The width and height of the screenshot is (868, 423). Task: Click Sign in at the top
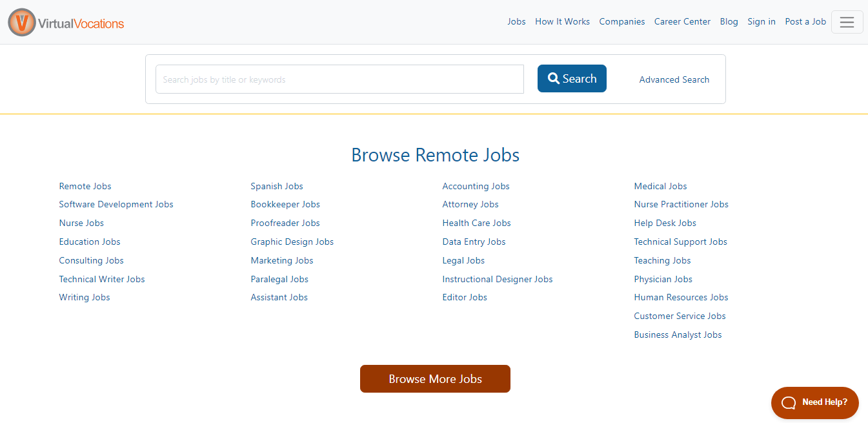(x=762, y=21)
